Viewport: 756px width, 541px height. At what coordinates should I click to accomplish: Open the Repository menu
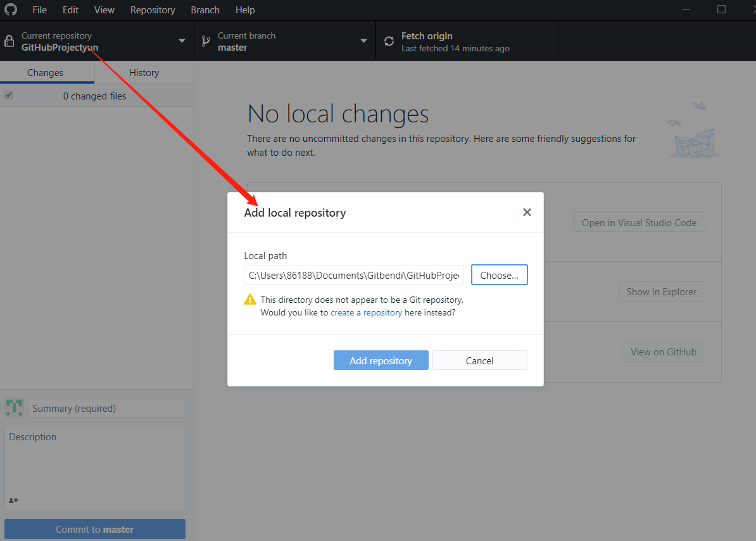pyautogui.click(x=153, y=10)
